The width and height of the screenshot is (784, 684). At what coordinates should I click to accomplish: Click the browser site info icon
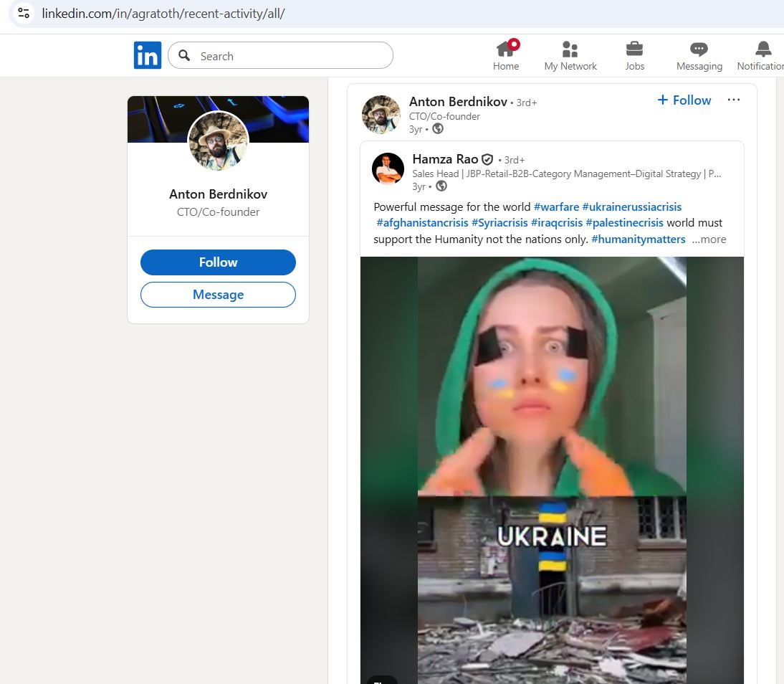24,14
